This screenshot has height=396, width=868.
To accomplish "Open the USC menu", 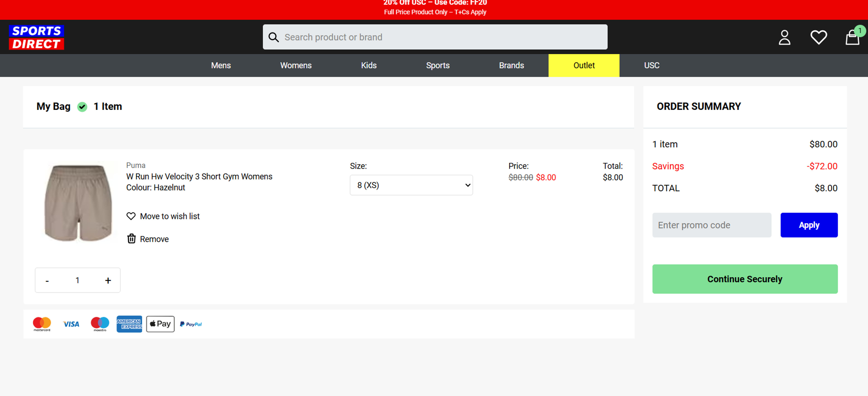I will tap(651, 65).
